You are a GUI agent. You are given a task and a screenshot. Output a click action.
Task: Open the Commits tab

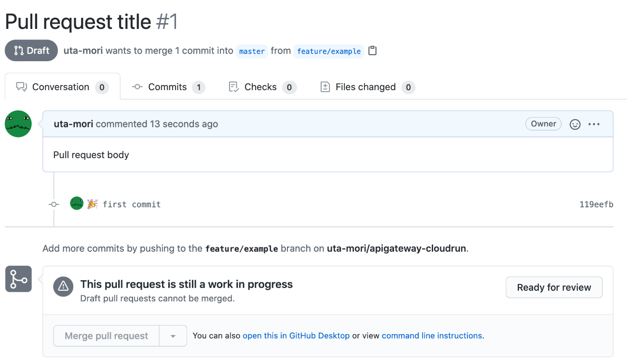[167, 87]
